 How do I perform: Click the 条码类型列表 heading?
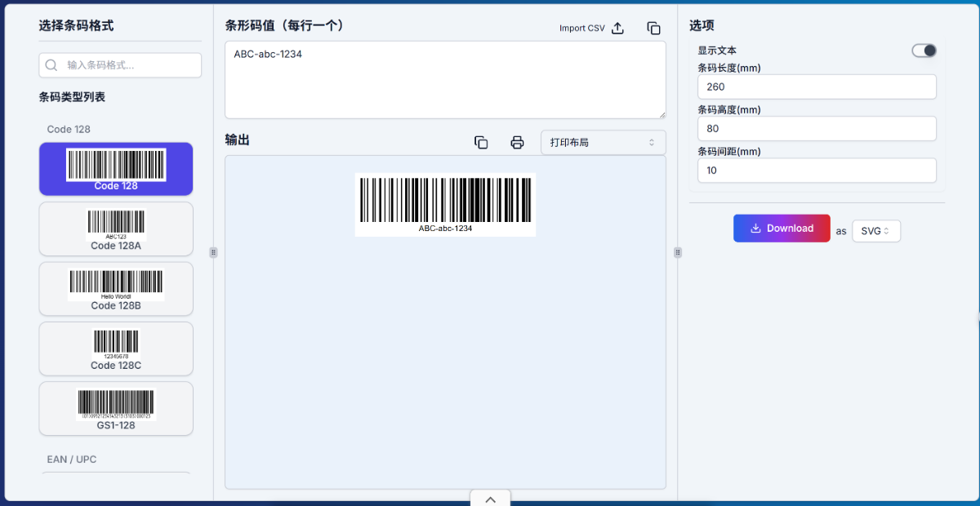coord(72,97)
